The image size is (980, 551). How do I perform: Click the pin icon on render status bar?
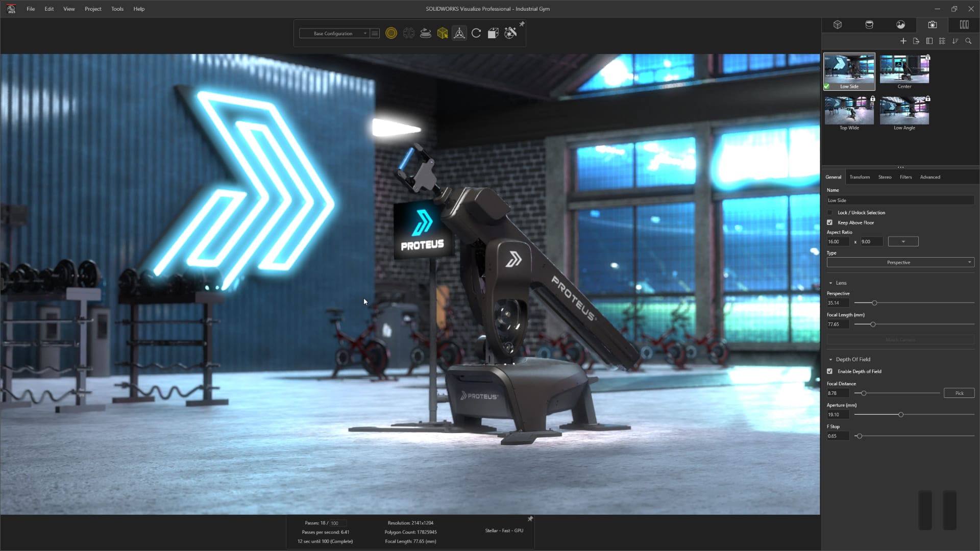pos(530,519)
